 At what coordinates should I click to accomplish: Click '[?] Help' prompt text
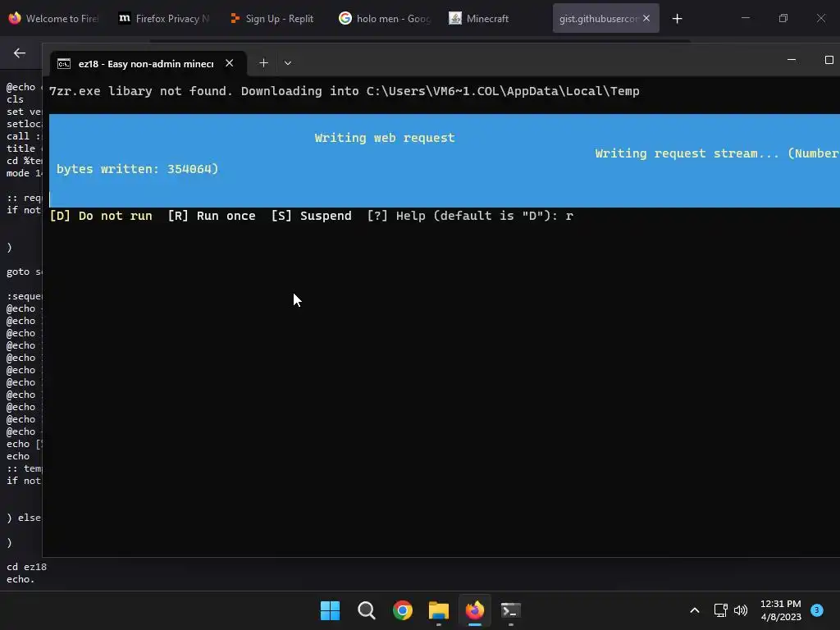click(395, 216)
